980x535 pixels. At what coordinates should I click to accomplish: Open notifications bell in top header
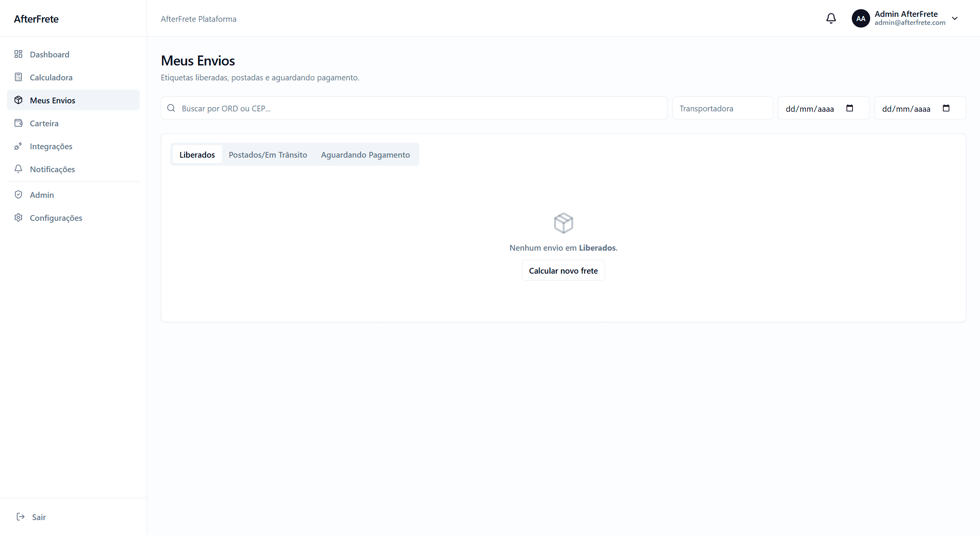[831, 18]
